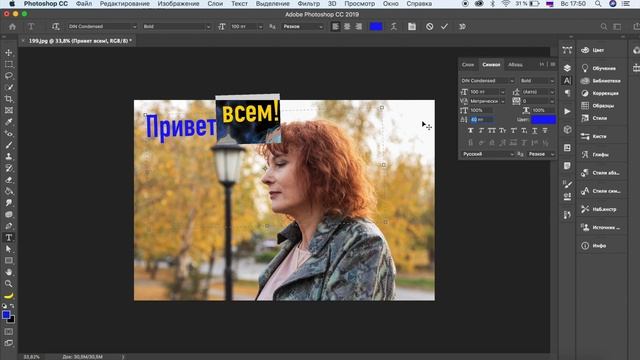Open the Кисти panel button
640x360 pixels.
(594, 136)
